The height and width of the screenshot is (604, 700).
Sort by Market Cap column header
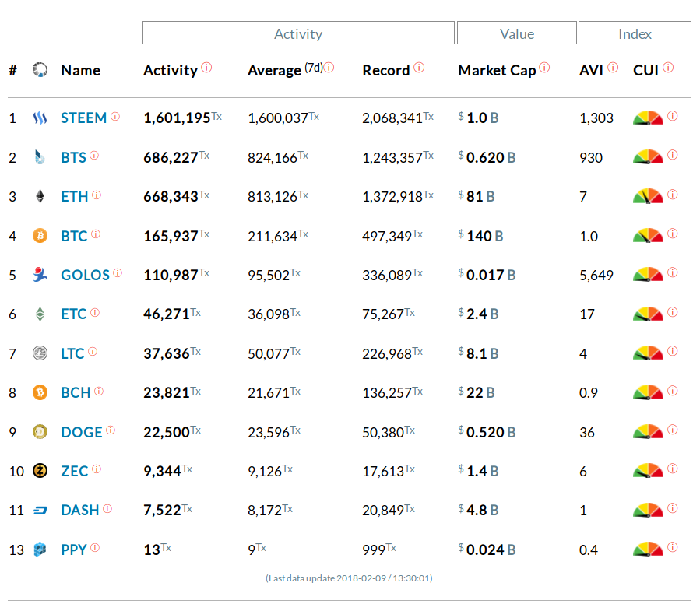(497, 70)
